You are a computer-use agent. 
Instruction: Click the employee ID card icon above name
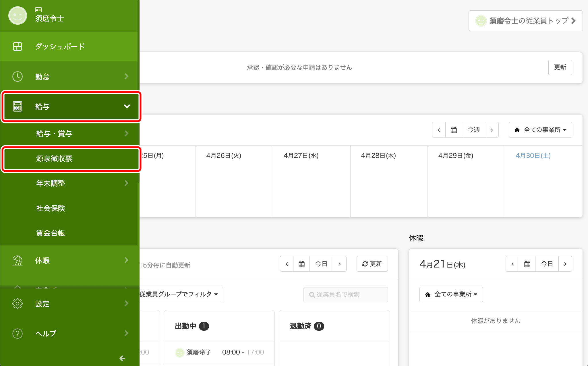pyautogui.click(x=38, y=10)
